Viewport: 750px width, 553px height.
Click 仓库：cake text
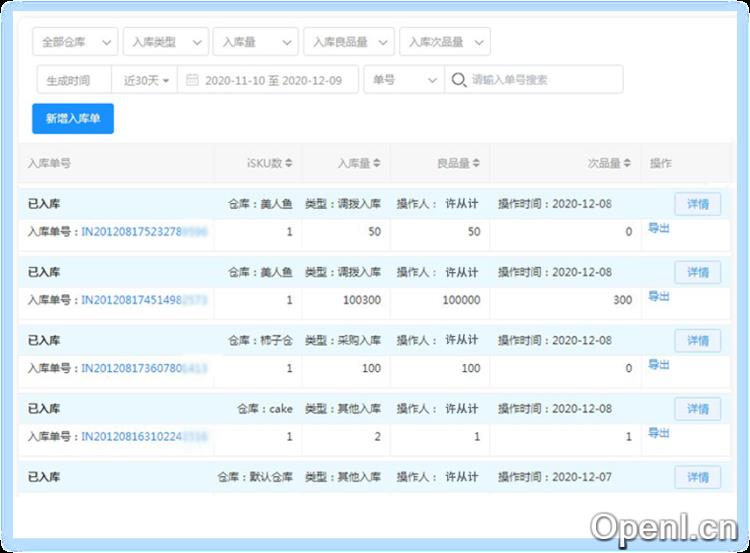[265, 409]
